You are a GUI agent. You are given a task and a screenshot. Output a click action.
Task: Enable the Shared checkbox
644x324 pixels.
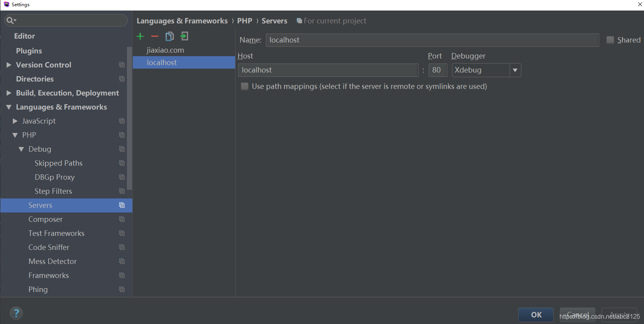point(610,40)
